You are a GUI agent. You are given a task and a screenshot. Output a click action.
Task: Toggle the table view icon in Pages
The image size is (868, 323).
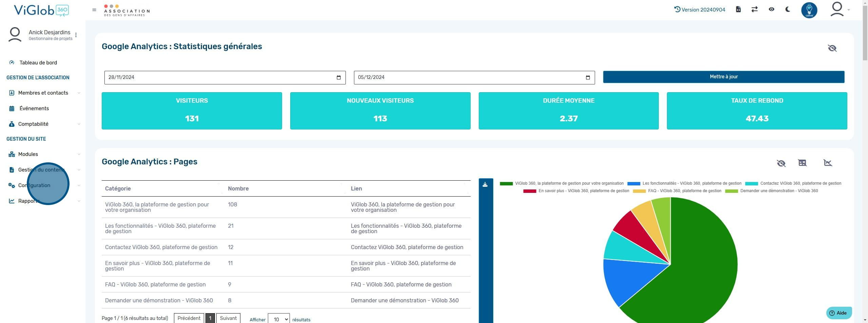pos(803,163)
